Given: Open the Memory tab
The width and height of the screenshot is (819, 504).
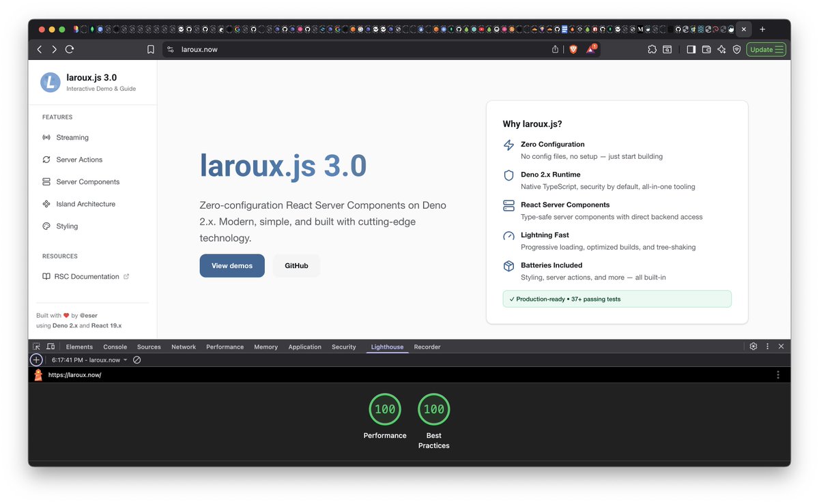Looking at the screenshot, I should pos(265,346).
